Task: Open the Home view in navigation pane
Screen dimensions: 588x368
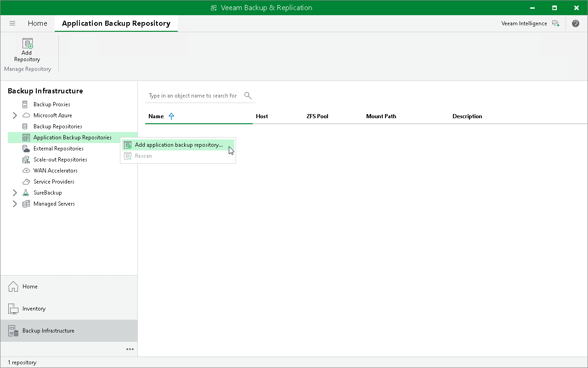Action: pyautogui.click(x=69, y=287)
